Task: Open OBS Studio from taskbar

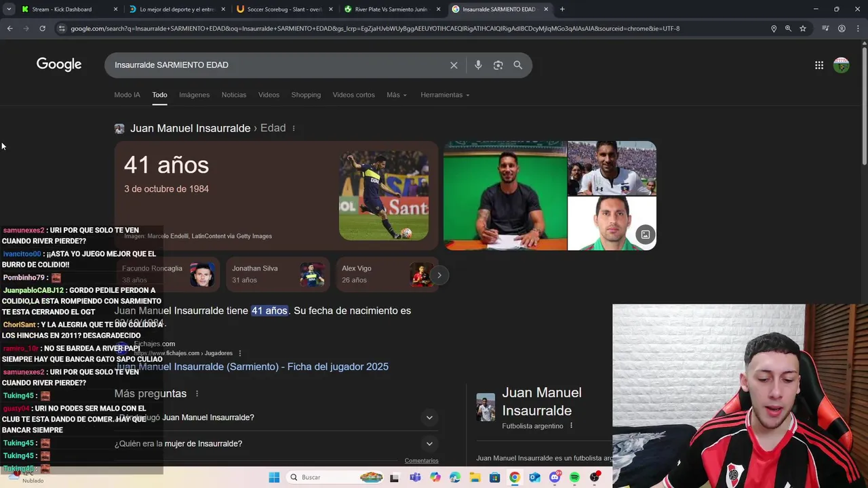Action: coord(595,477)
